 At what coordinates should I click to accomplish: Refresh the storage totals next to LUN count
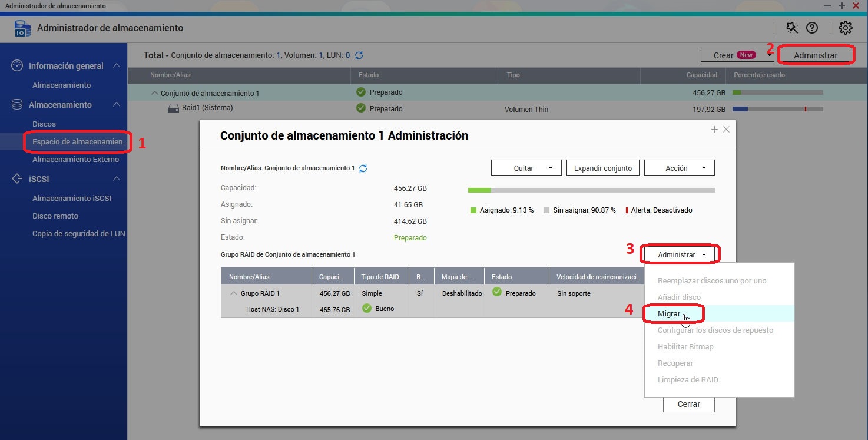tap(359, 55)
